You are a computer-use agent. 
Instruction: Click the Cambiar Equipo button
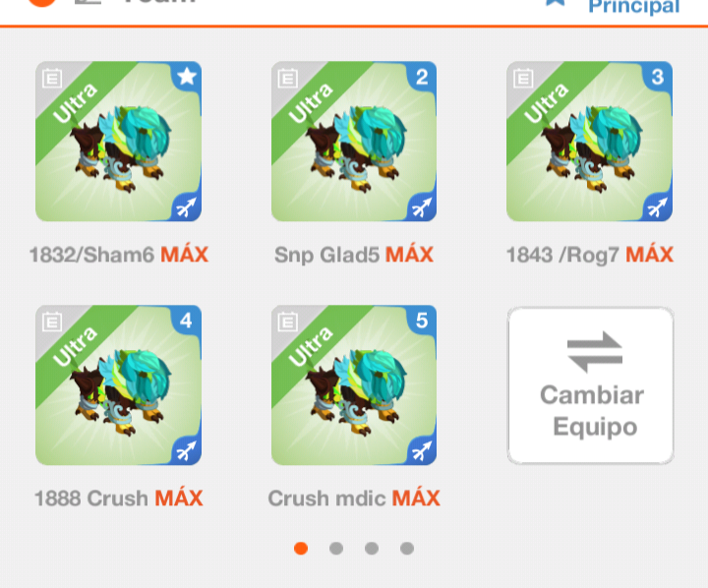point(591,385)
